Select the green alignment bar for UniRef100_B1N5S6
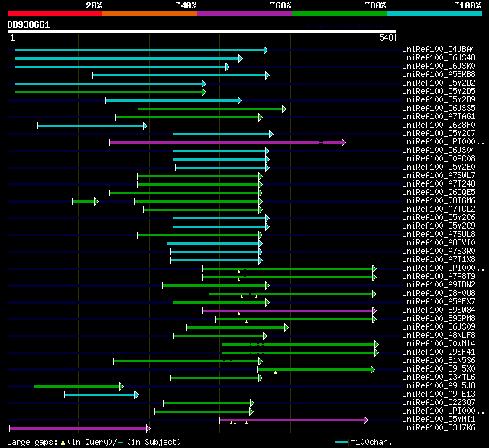Image resolution: width=489 pixels, height=448 pixels. pos(188,362)
